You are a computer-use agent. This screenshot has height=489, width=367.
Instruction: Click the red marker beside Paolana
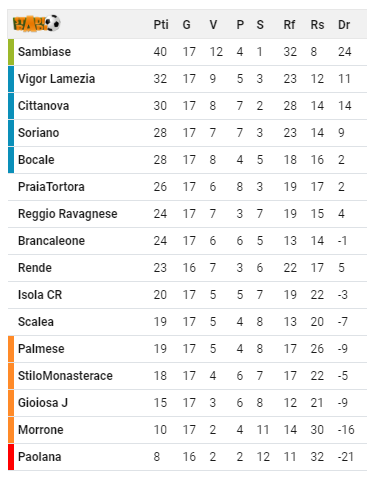click(11, 457)
